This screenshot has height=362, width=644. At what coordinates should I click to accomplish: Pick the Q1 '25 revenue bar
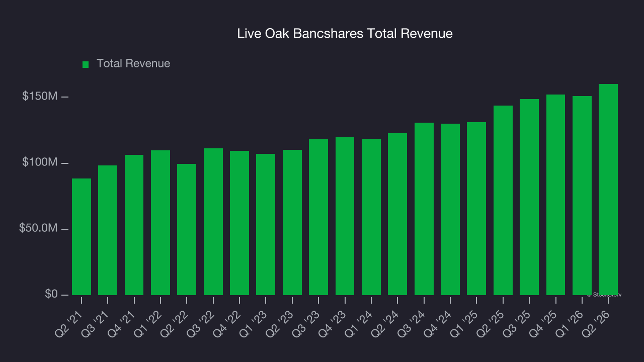(x=476, y=209)
